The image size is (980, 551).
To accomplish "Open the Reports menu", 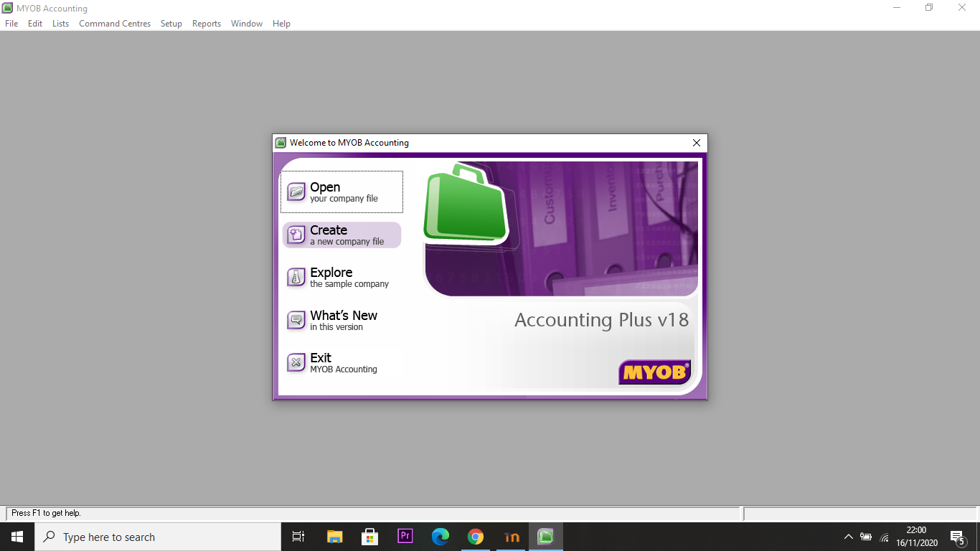I will pos(207,24).
